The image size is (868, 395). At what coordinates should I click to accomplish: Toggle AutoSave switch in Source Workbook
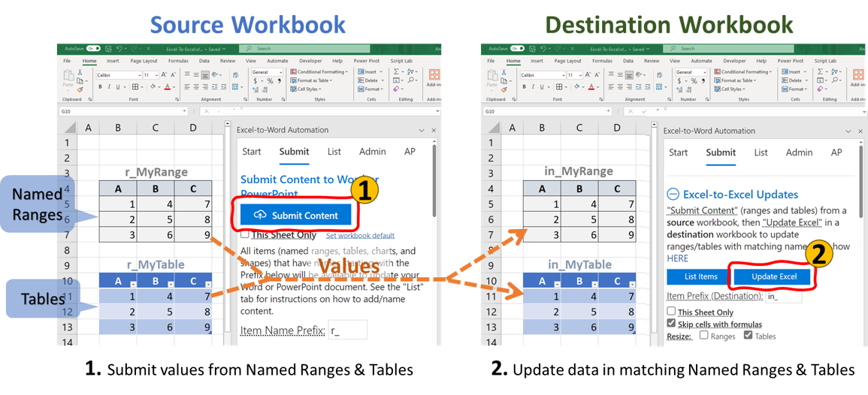93,49
